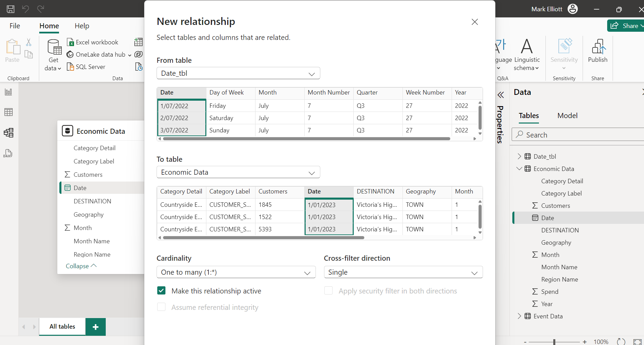This screenshot has height=345, width=644.
Task: Click the reset layout icon in status bar
Action: (621, 342)
